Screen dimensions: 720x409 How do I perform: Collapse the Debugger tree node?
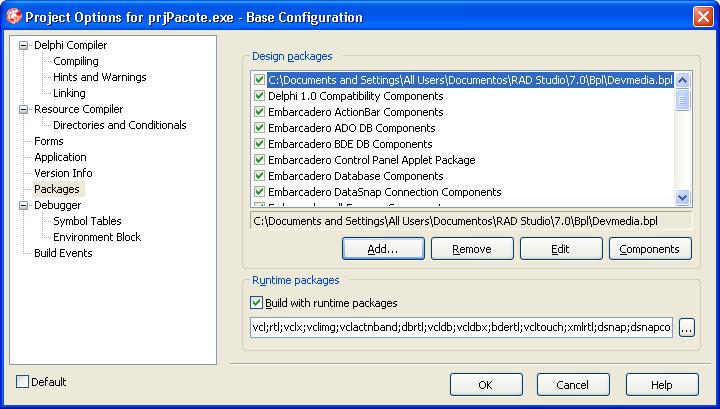24,206
